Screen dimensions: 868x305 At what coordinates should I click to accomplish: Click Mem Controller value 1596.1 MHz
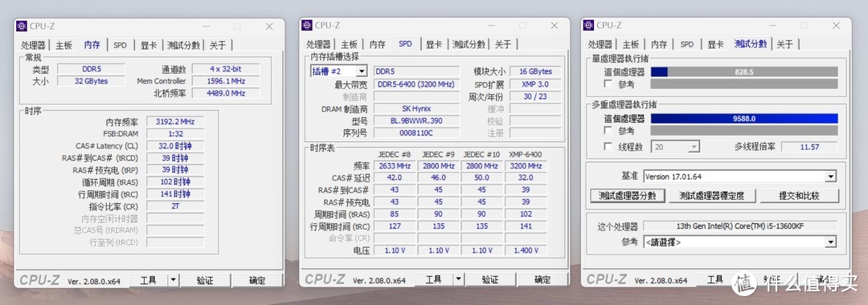(225, 81)
